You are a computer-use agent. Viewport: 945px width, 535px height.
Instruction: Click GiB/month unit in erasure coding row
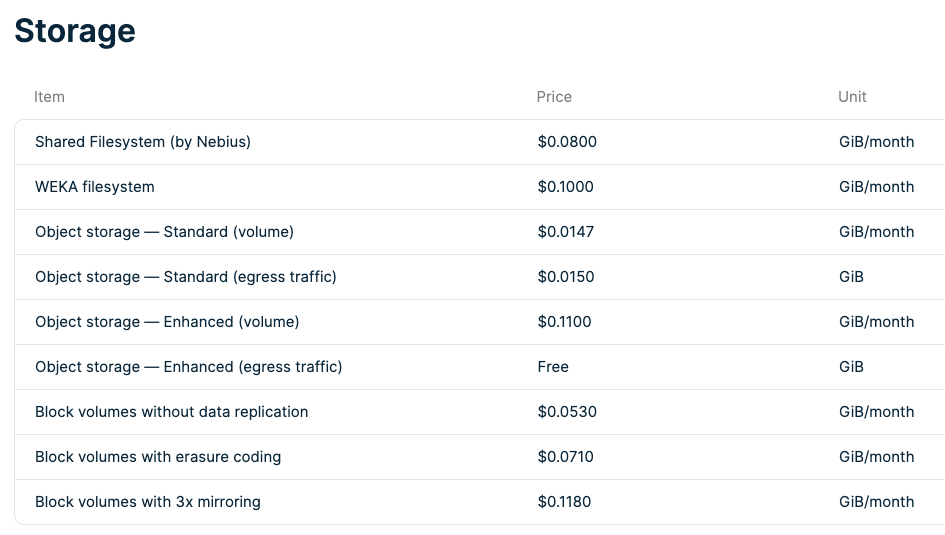click(x=876, y=457)
